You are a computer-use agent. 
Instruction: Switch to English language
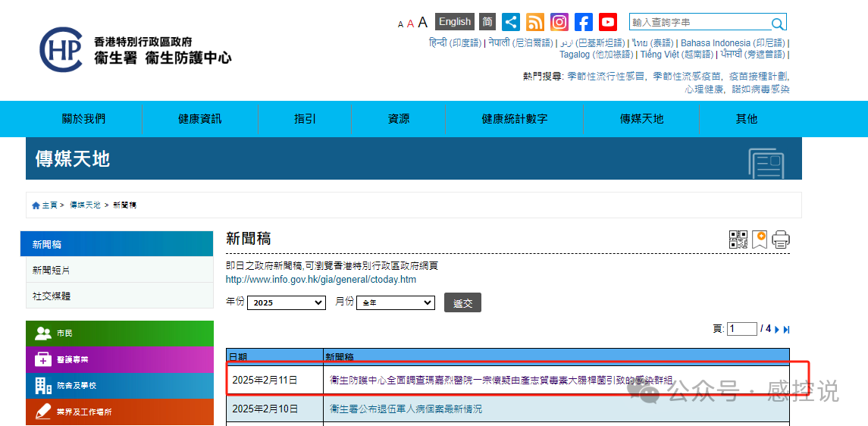[x=455, y=21]
